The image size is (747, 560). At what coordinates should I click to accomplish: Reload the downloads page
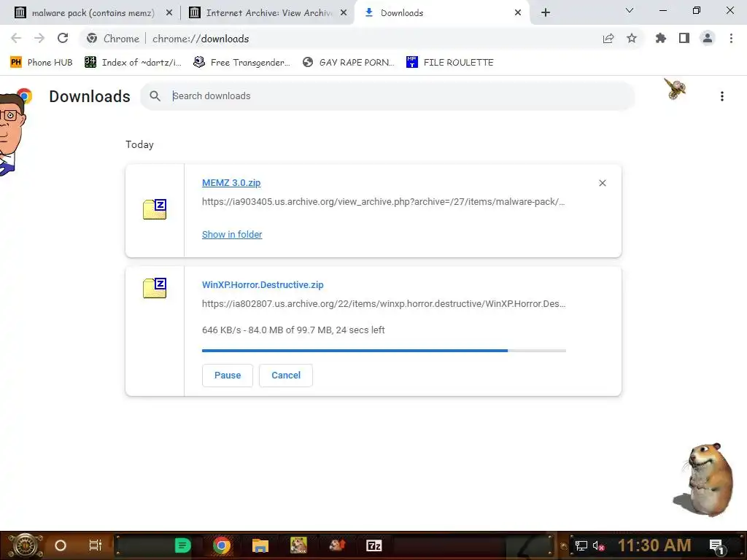coord(63,38)
